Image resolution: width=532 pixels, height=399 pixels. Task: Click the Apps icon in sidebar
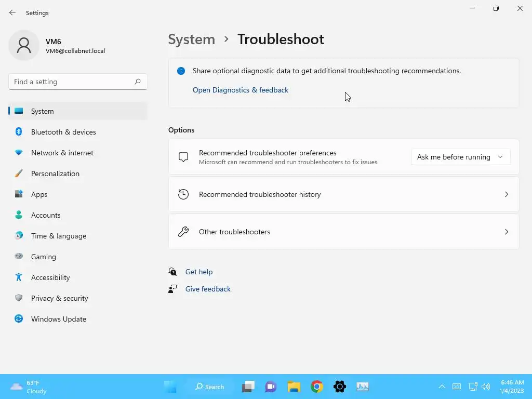coord(19,194)
